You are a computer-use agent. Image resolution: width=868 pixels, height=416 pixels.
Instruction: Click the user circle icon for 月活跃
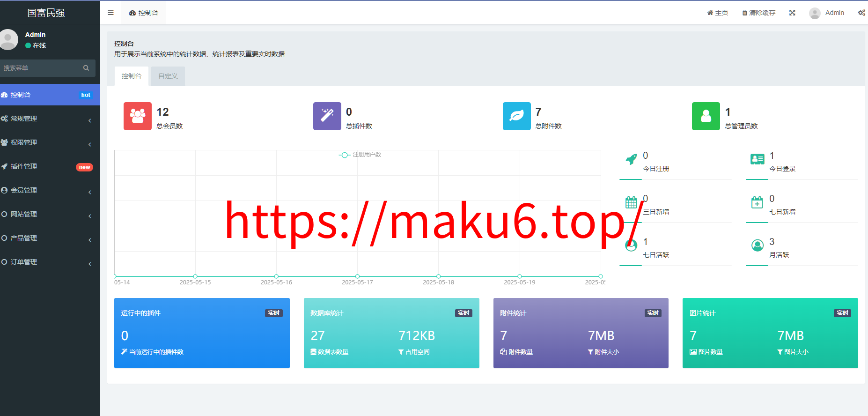758,245
